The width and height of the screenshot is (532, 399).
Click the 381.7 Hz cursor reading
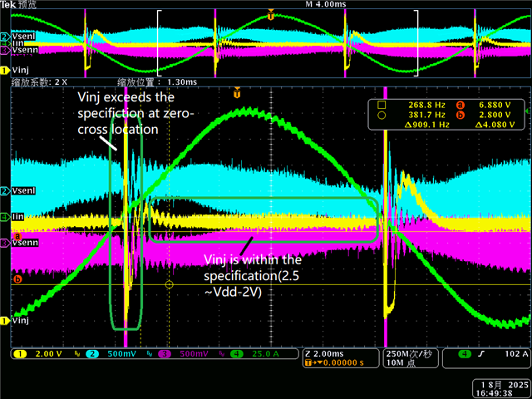[426, 115]
